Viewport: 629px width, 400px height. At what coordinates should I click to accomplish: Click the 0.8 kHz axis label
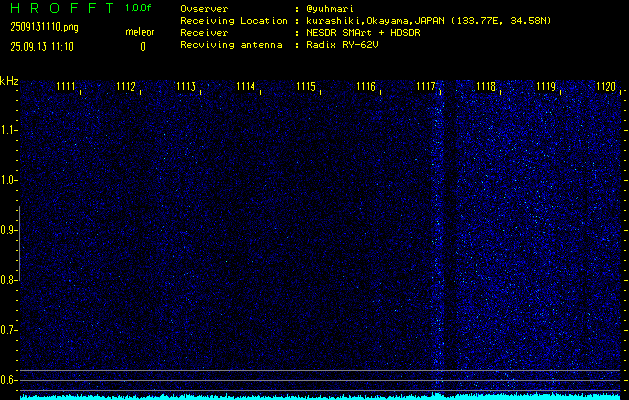coord(8,280)
